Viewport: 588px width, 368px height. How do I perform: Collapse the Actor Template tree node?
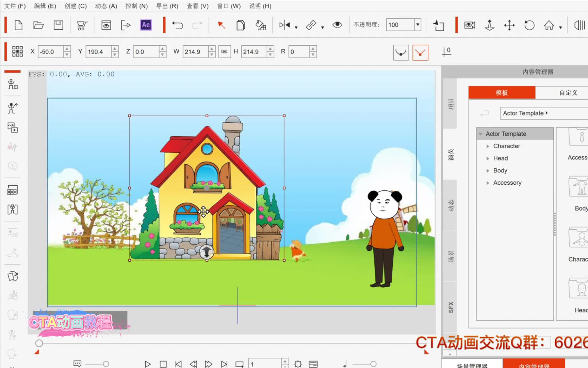(x=480, y=134)
